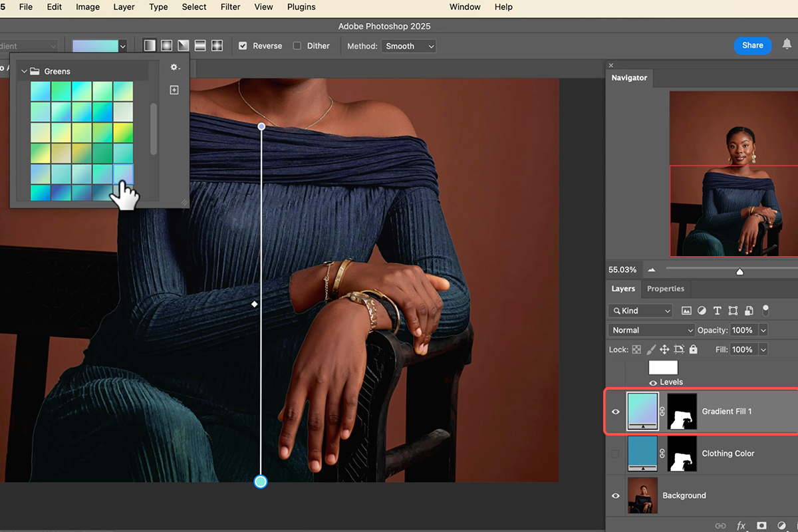The height and width of the screenshot is (532, 798).
Task: Collapse the Greens gradient folder
Action: [x=25, y=71]
